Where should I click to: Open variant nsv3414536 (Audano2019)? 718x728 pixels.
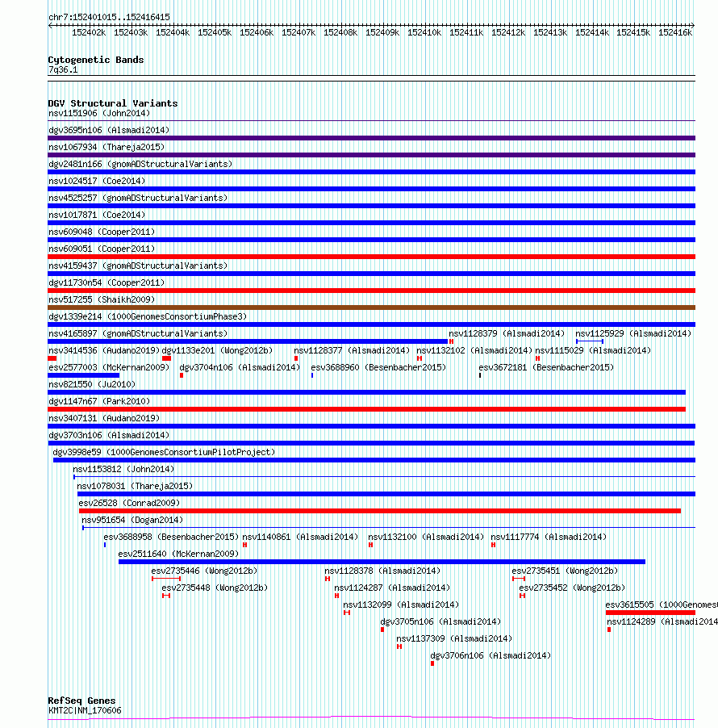coord(104,350)
